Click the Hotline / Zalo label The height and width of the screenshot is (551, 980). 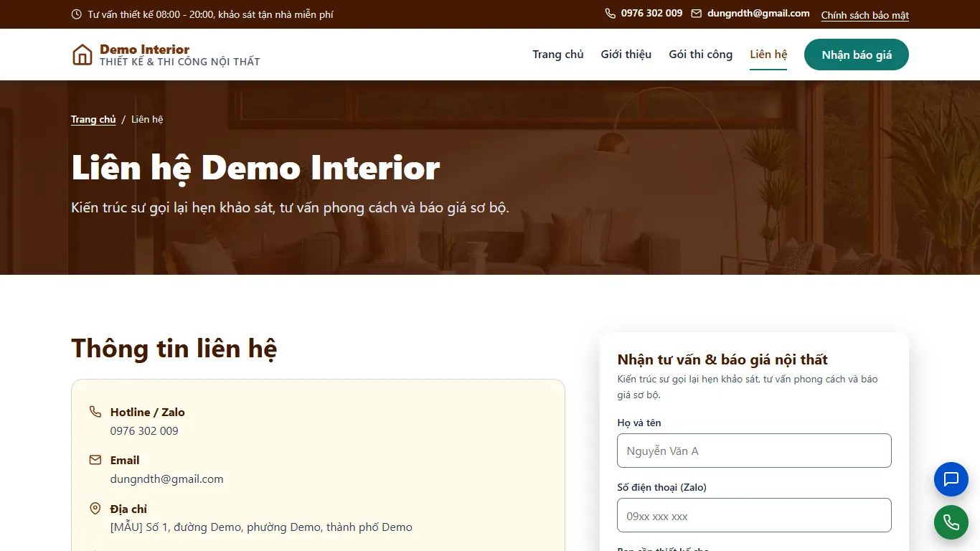point(148,412)
